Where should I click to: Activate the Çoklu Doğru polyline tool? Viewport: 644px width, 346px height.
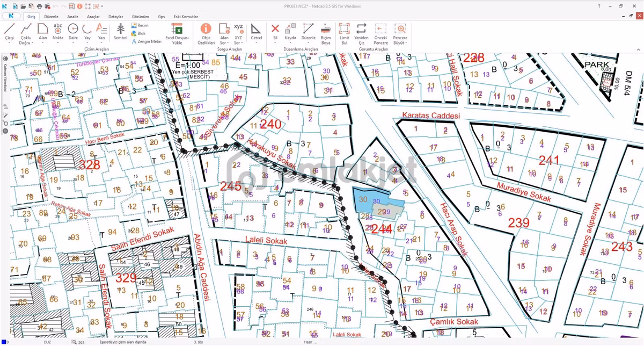25,33
